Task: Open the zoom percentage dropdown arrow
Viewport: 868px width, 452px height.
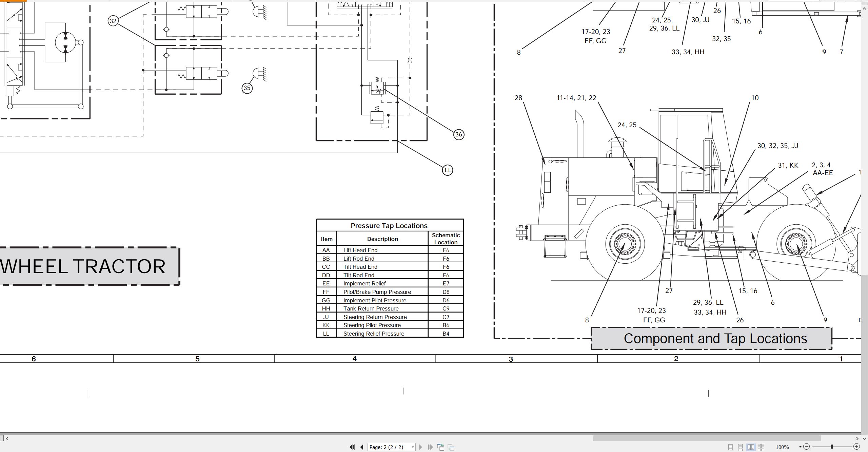Action: pyautogui.click(x=800, y=447)
